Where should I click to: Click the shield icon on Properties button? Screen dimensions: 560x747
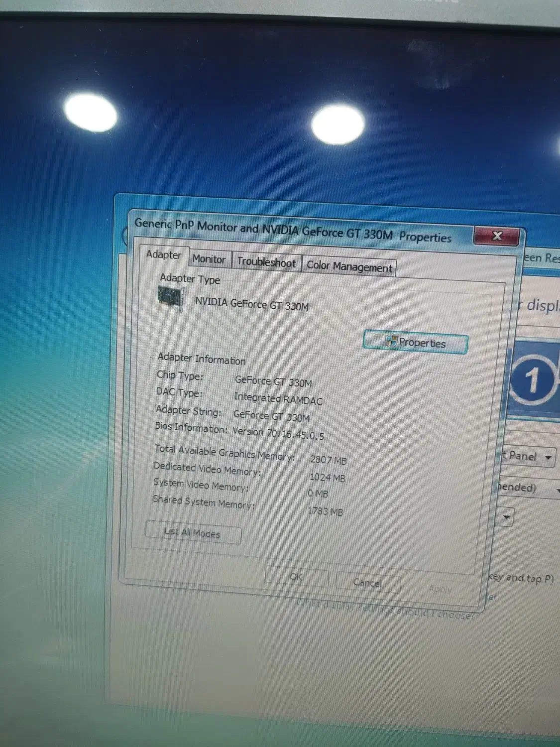pos(391,341)
